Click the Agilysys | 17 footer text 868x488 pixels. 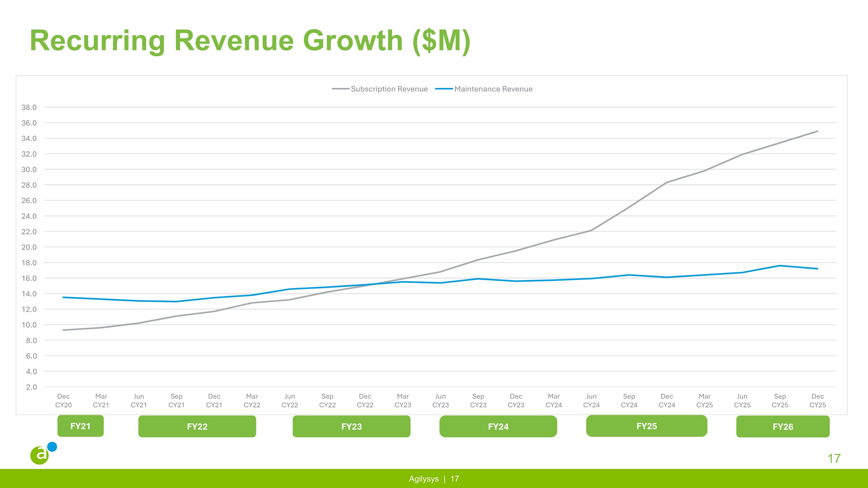click(x=434, y=479)
